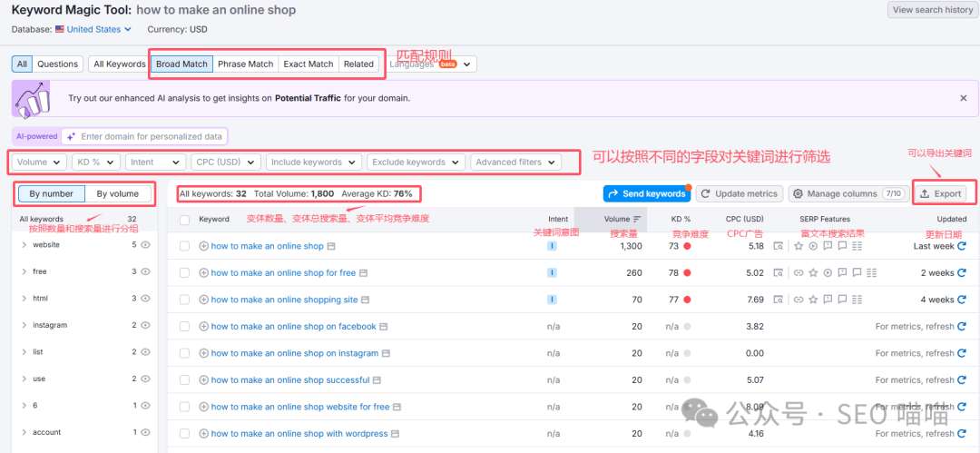The image size is (980, 453).
Task: Refresh metrics for the '4 weeks' row
Action: click(961, 300)
